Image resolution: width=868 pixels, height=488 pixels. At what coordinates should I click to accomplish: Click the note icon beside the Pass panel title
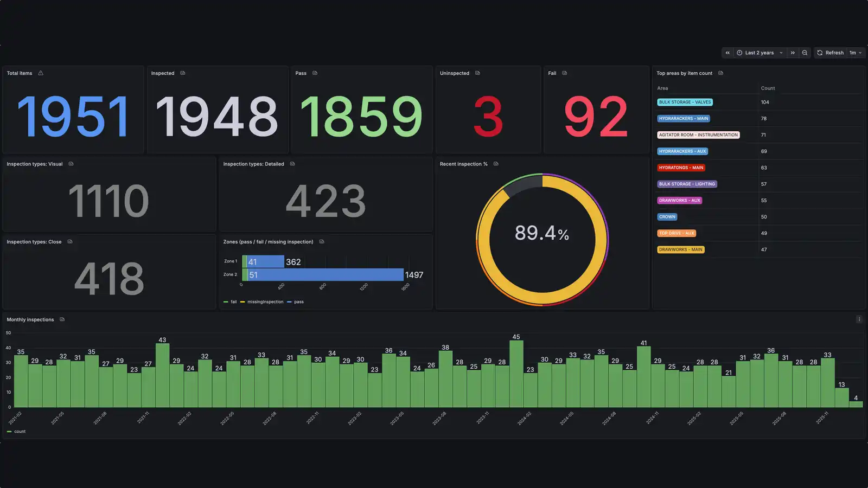pyautogui.click(x=314, y=73)
